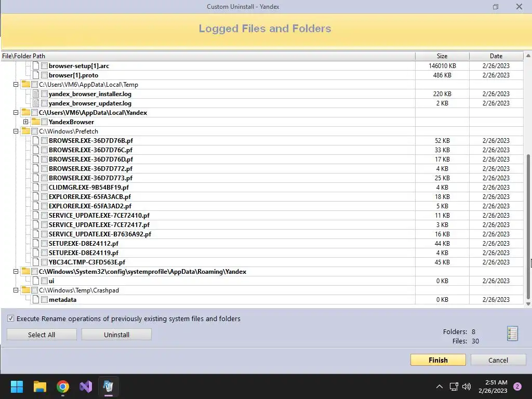Click the Cancel button
This screenshot has height=399, width=532.
click(x=498, y=360)
